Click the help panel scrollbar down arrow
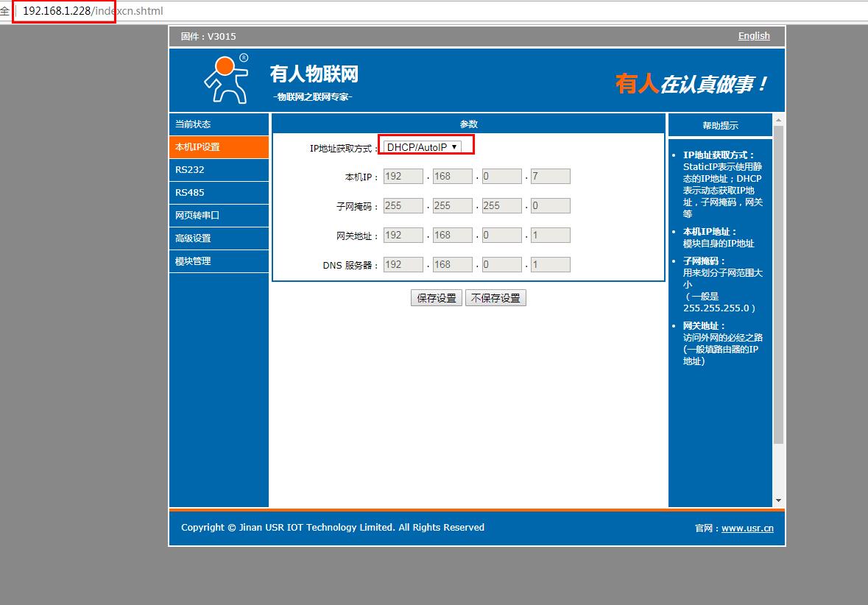 (779, 500)
